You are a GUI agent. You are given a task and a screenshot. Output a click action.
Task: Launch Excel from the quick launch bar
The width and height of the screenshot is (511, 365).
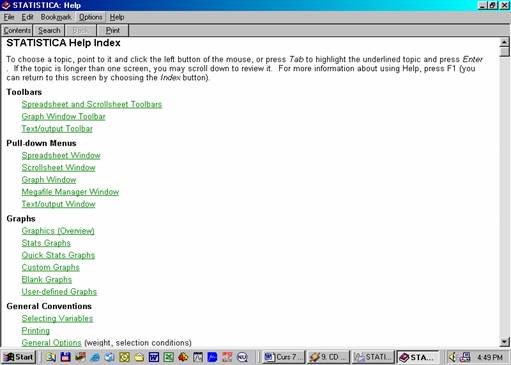pyautogui.click(x=168, y=357)
